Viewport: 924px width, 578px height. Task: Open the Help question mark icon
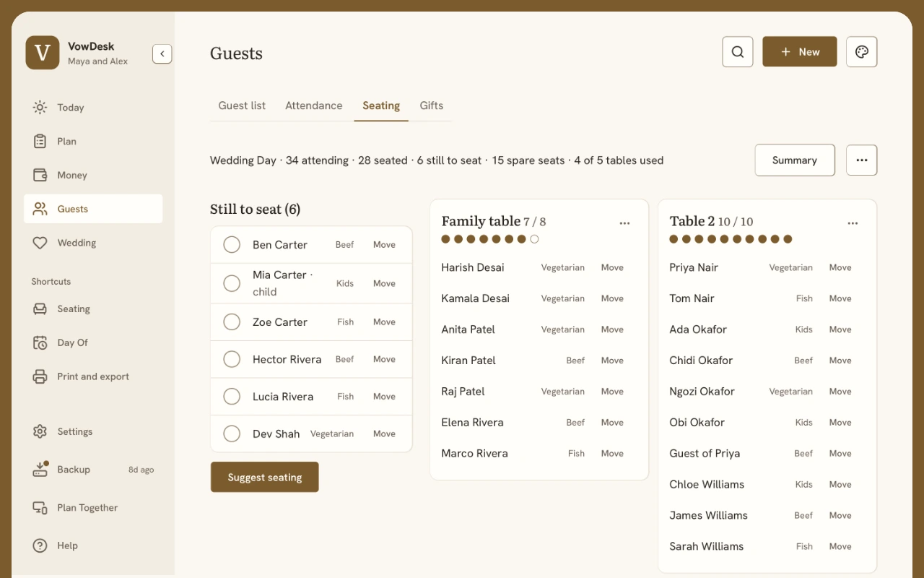[40, 545]
